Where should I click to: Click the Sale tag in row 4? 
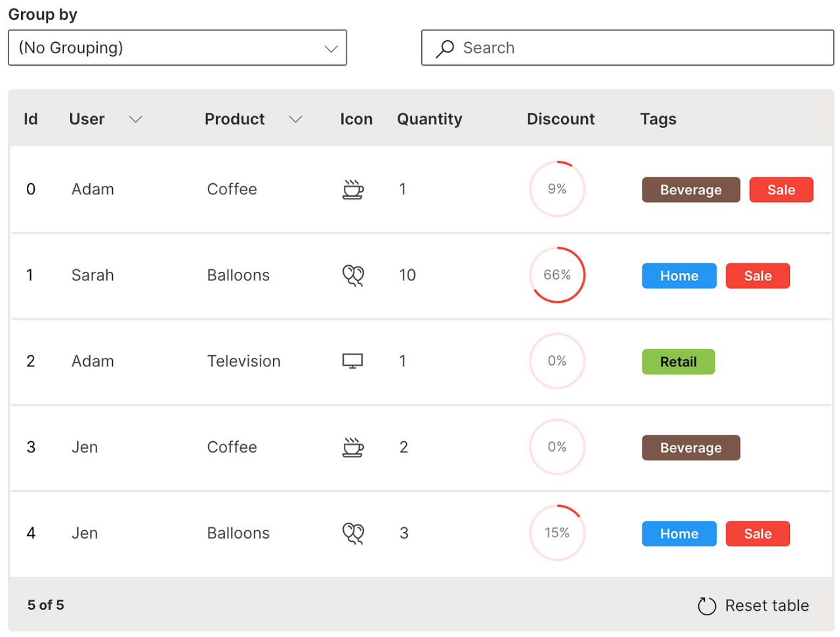(x=757, y=534)
